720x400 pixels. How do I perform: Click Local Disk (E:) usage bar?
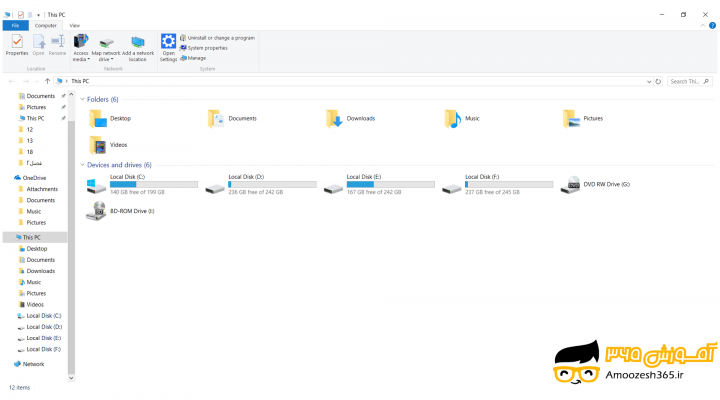coord(391,184)
